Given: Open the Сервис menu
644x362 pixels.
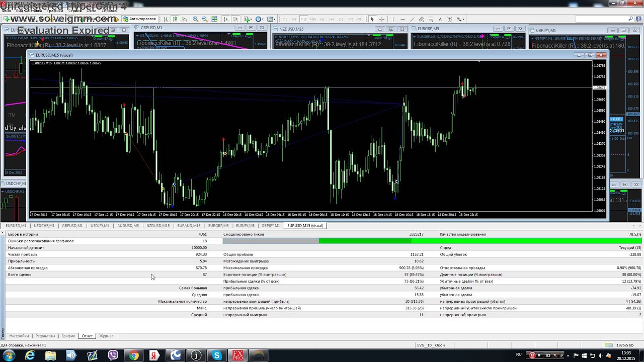Looking at the screenshot, I should tap(74, 11).
